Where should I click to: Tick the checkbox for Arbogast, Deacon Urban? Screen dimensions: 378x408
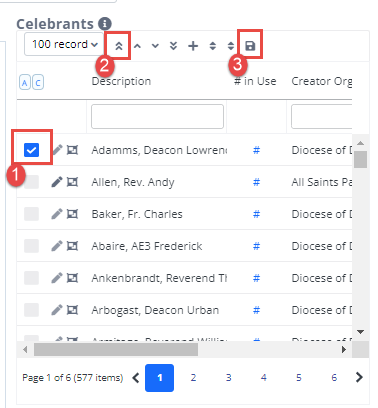pyautogui.click(x=31, y=310)
